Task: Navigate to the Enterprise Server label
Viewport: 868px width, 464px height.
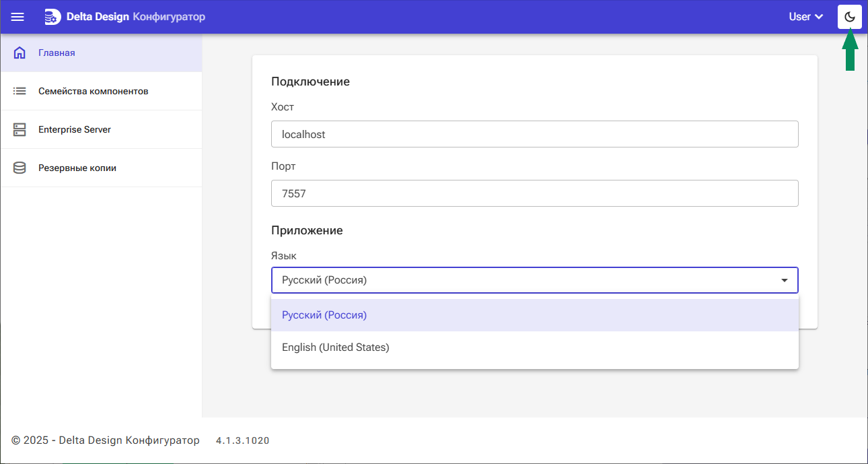Action: click(x=75, y=129)
